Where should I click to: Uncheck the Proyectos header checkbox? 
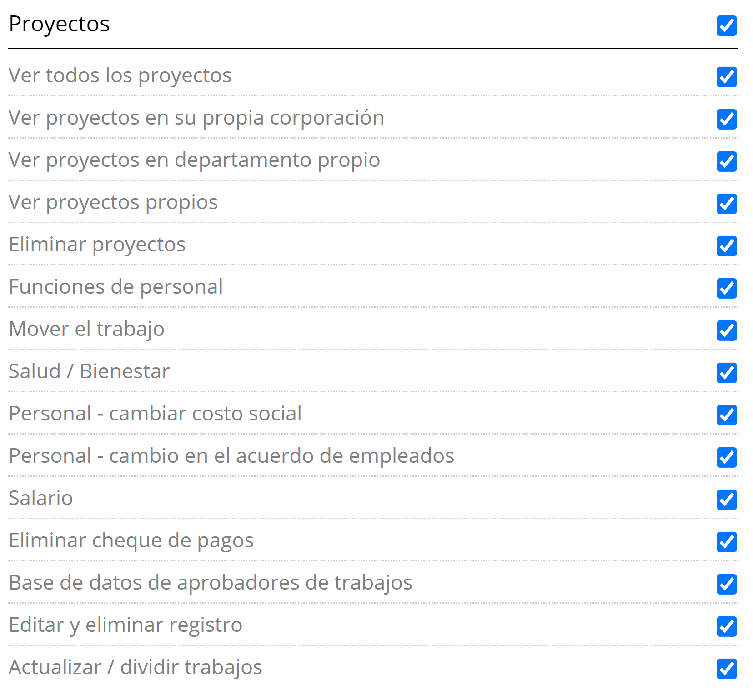pos(726,25)
